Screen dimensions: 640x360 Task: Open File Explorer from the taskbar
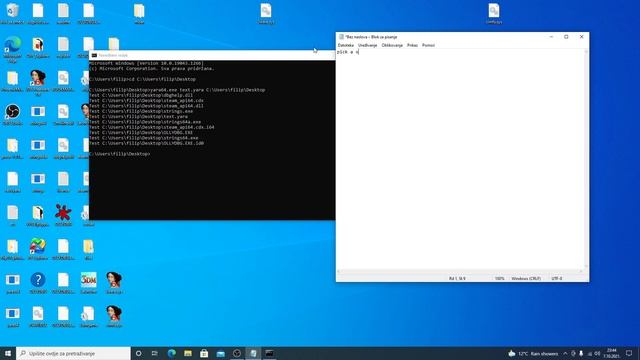(188, 353)
